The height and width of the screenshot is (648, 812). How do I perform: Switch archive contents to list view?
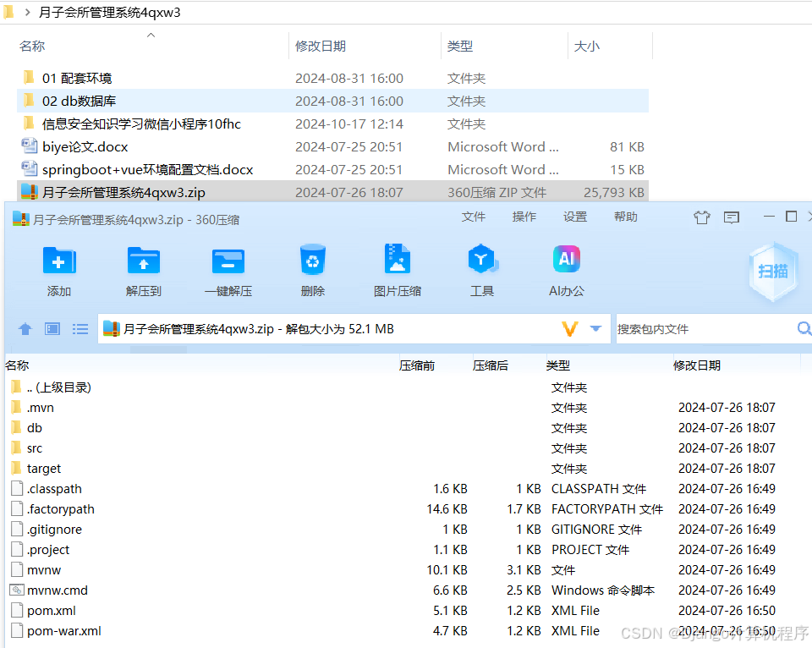pos(80,328)
